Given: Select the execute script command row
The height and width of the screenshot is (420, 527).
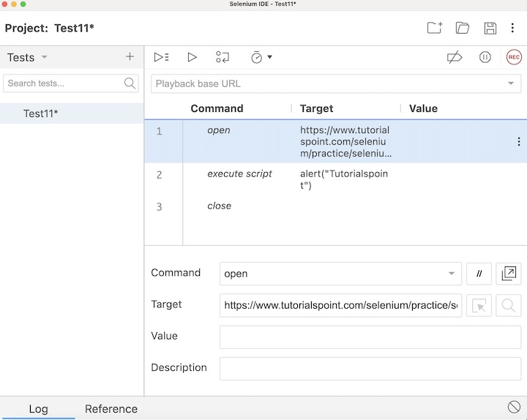Looking at the screenshot, I should (293, 179).
